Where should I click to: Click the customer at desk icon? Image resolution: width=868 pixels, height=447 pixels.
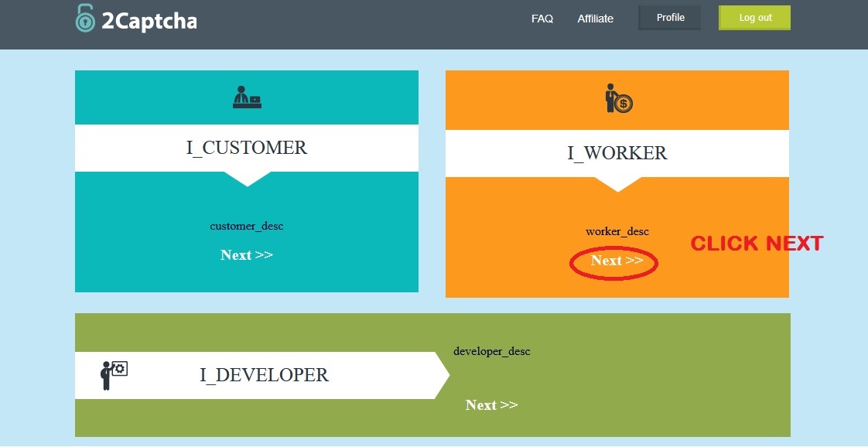[x=247, y=97]
